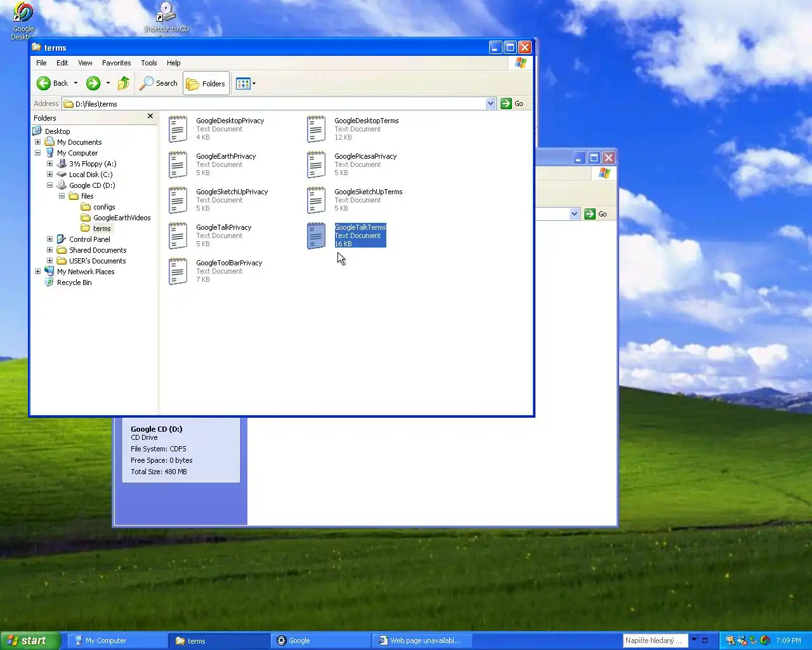Viewport: 812px width, 650px height.
Task: Select GooglePicasaPrivacy file icon
Action: point(316,164)
